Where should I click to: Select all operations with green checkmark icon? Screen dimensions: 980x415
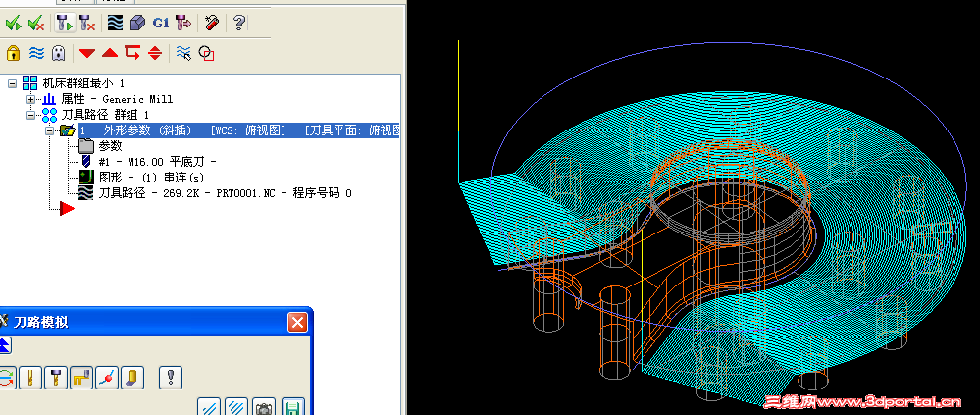click(13, 24)
